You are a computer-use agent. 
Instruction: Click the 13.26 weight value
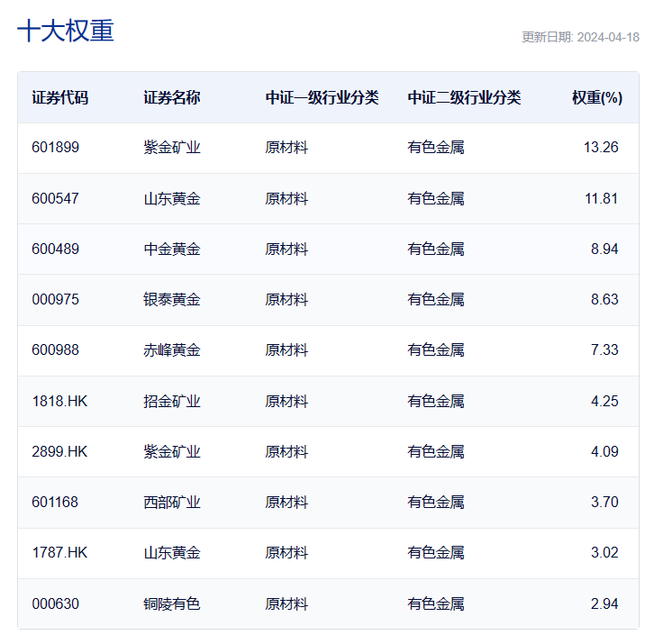click(x=601, y=147)
